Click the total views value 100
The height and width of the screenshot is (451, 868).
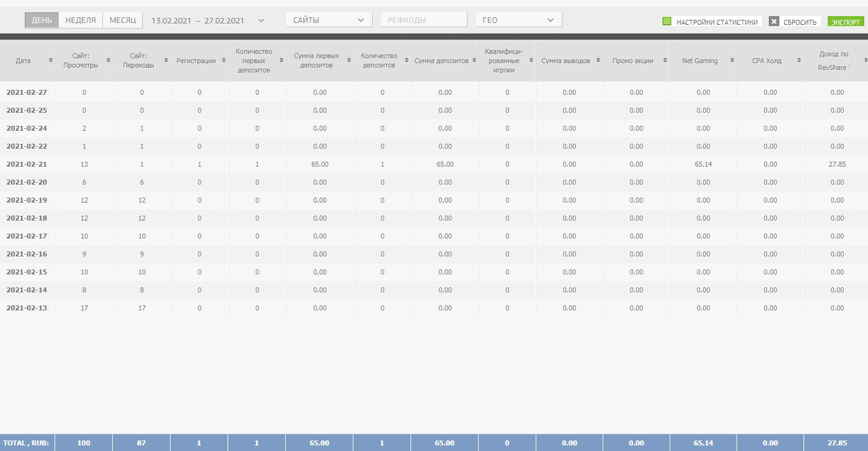84,443
